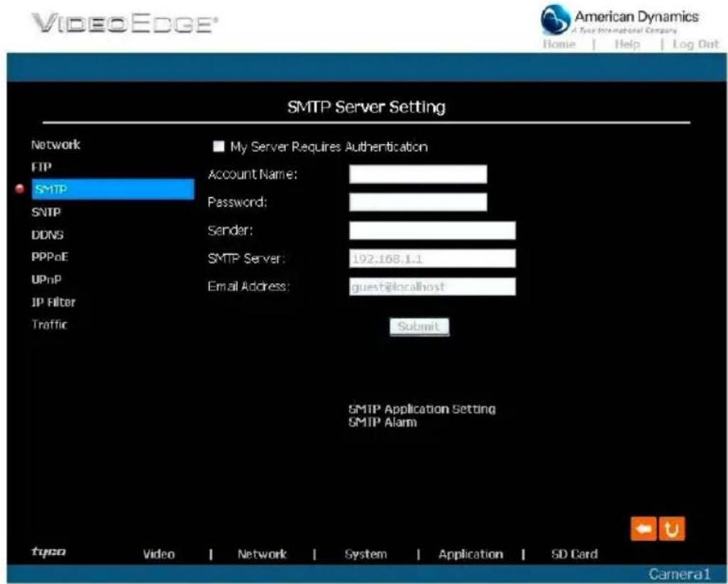Open the Network sidebar item

[x=56, y=144]
